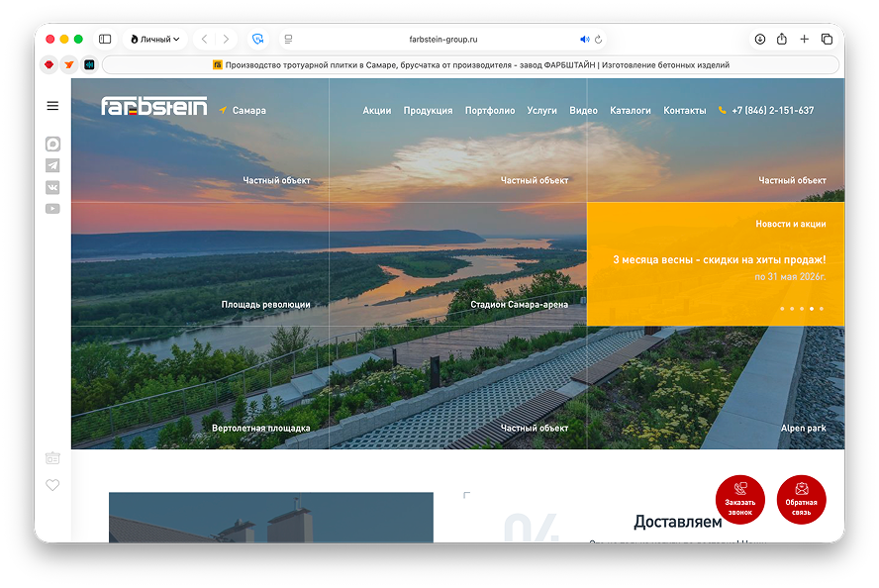Mute the tab audio speaker icon
The height and width of the screenshot is (588, 879).
[584, 40]
